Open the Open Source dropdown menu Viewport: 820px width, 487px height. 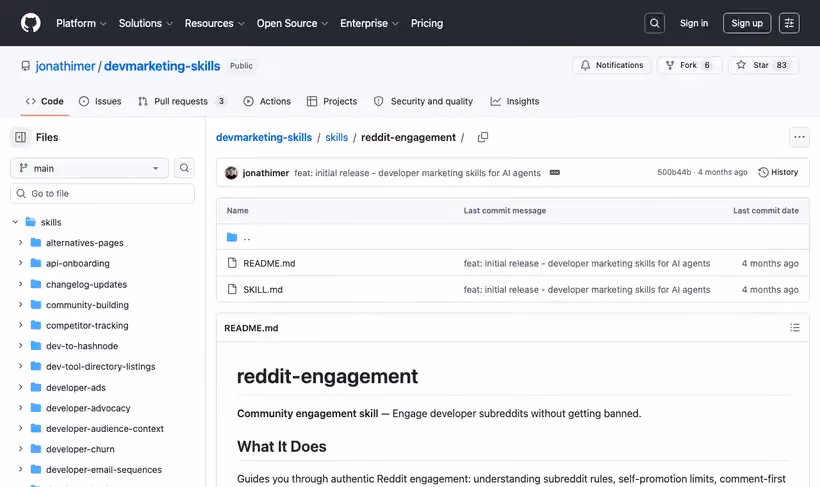[x=292, y=24]
